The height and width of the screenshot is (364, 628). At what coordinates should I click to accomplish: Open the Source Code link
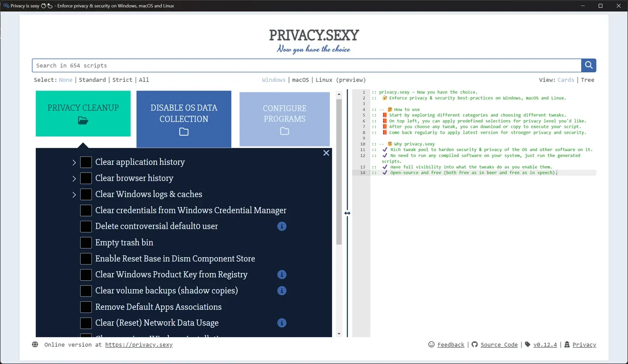(499, 344)
